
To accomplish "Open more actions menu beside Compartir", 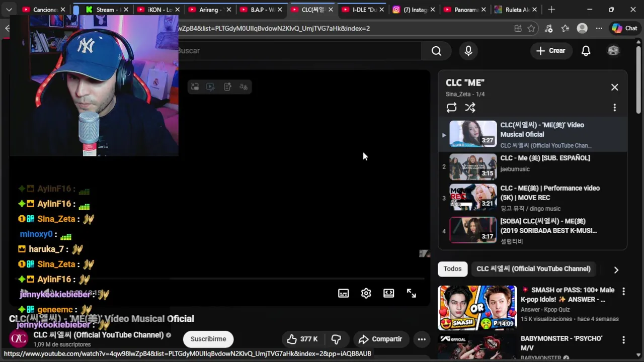I will (422, 339).
